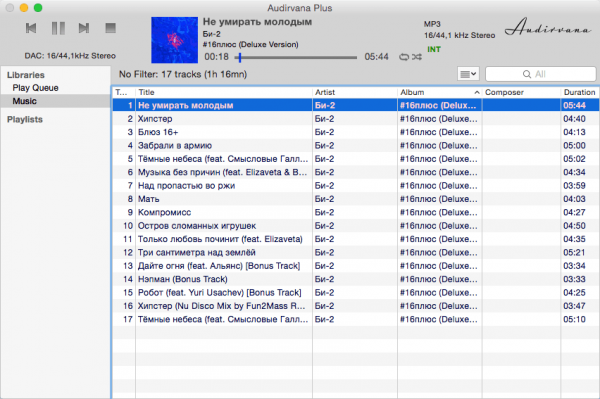This screenshot has height=399, width=600.
Task: Sort tracks by Duration column header
Action: coord(579,92)
